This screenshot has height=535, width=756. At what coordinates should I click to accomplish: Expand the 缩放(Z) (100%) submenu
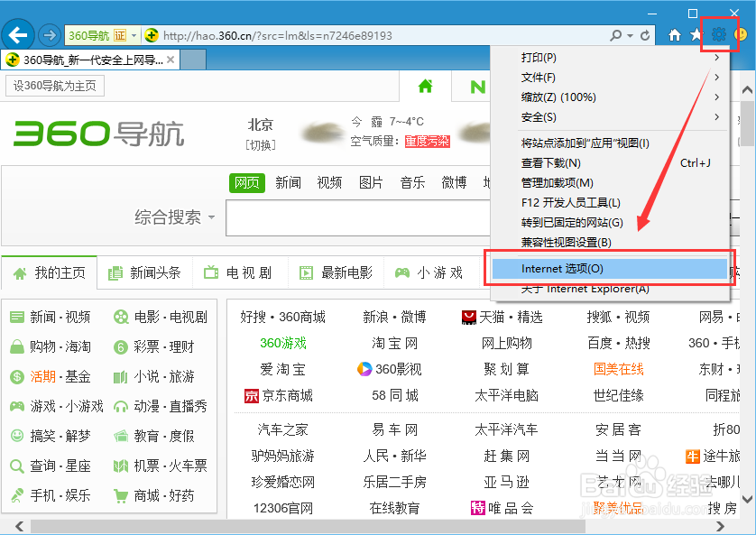click(716, 97)
